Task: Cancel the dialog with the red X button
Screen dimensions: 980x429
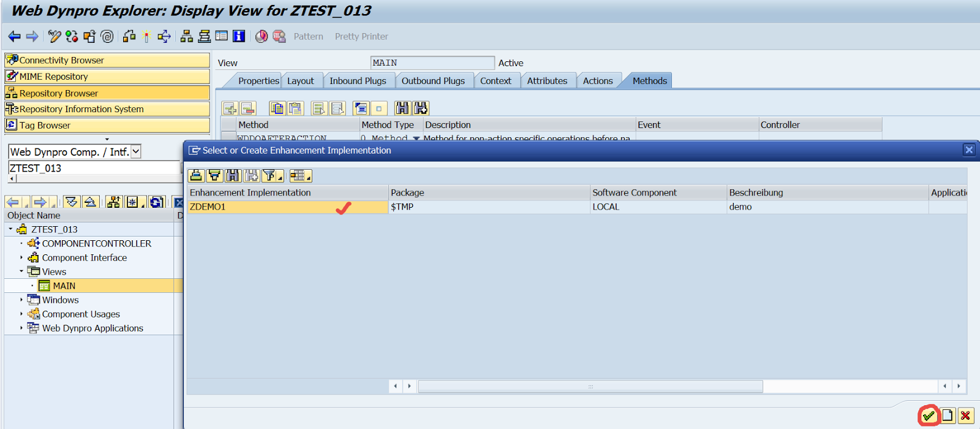Action: (966, 416)
